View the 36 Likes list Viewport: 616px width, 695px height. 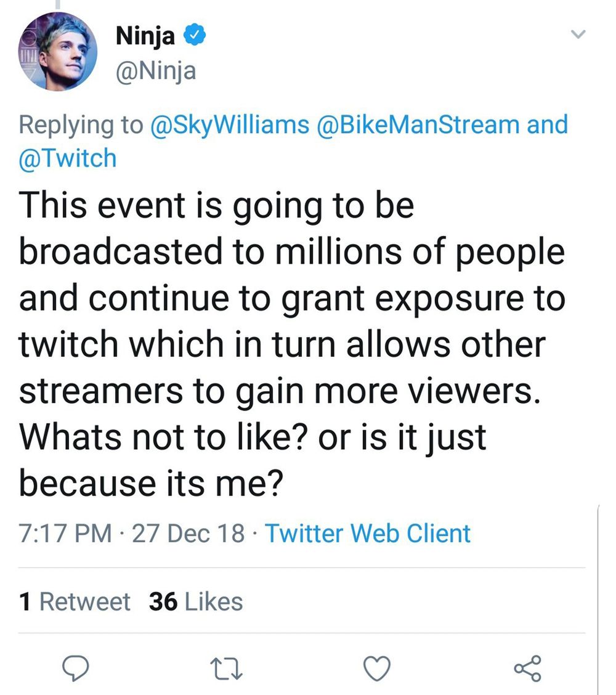click(x=196, y=601)
